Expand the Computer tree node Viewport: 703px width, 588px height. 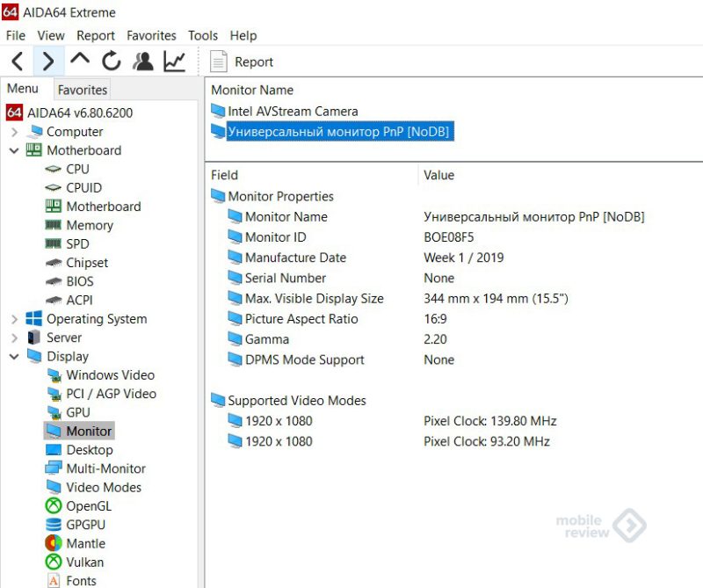pos(15,132)
